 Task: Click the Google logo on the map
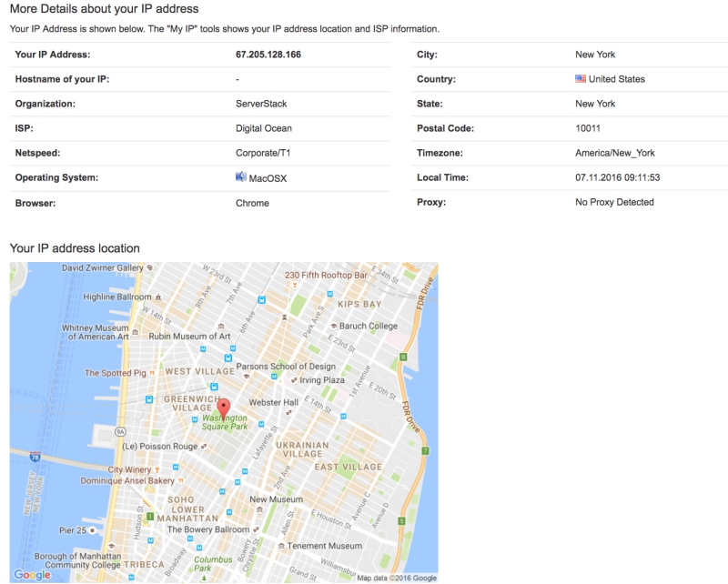pos(32,575)
